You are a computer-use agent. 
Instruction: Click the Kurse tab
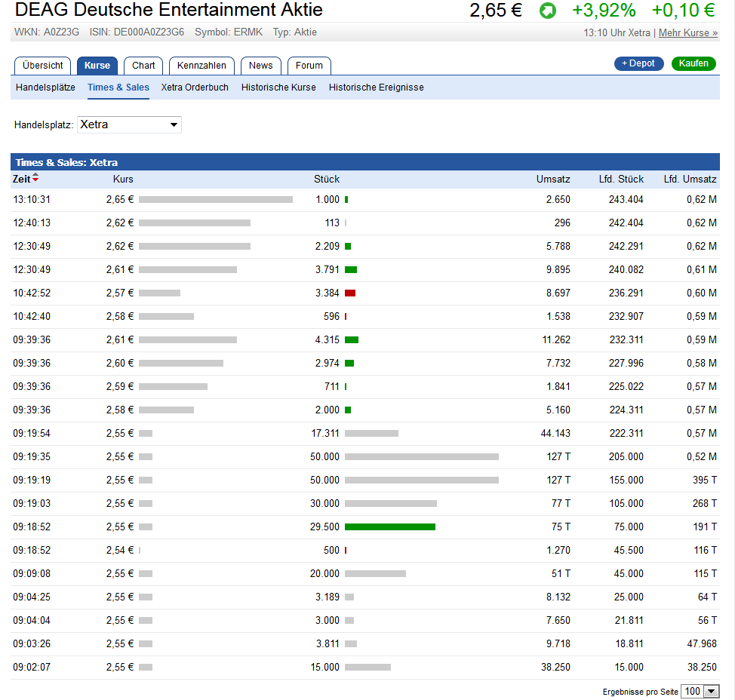(x=97, y=66)
